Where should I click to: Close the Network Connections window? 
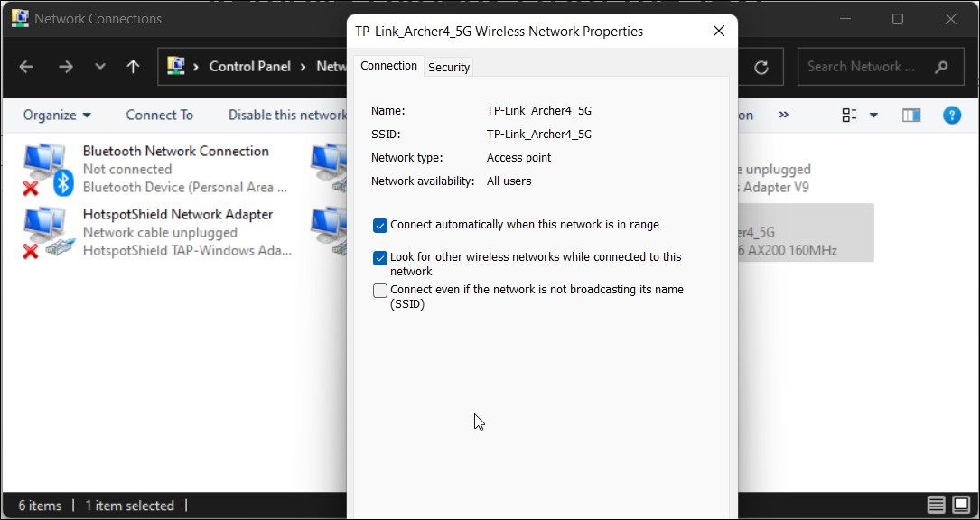click(950, 19)
